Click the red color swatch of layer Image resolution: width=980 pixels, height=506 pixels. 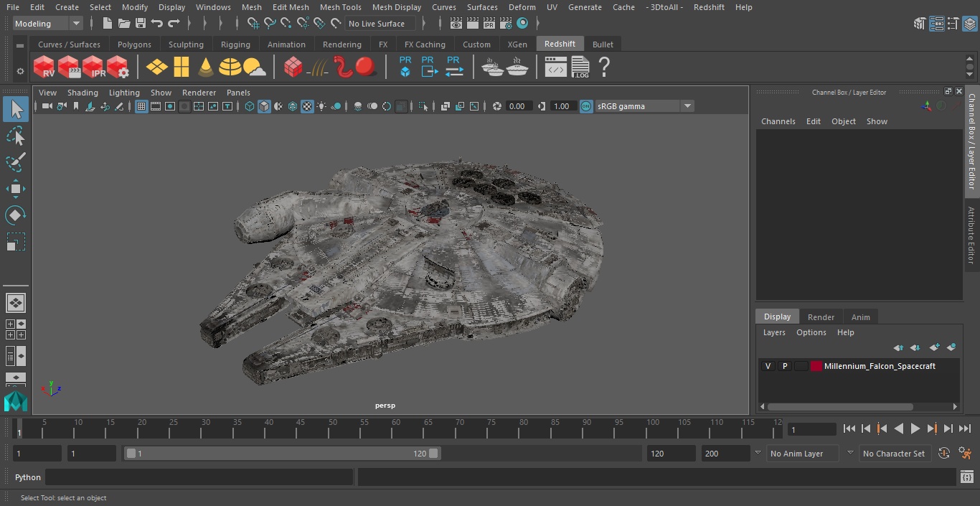click(x=816, y=366)
